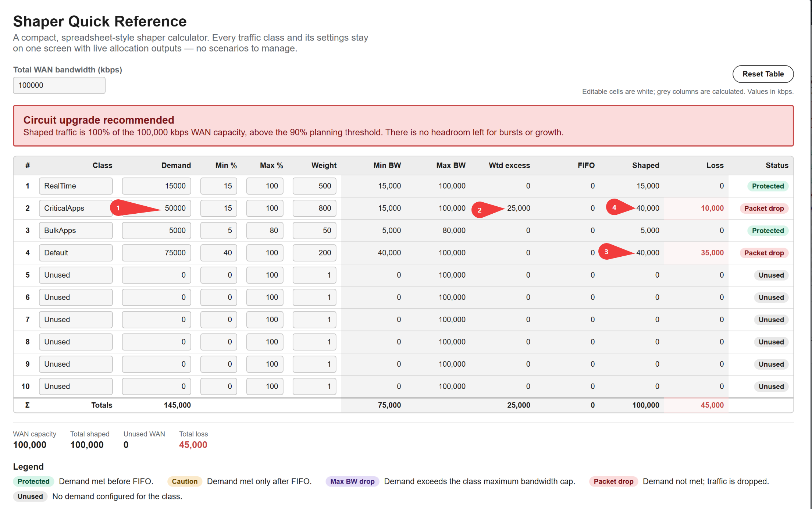
Task: Edit BulkApps weight field 50
Action: click(x=314, y=231)
